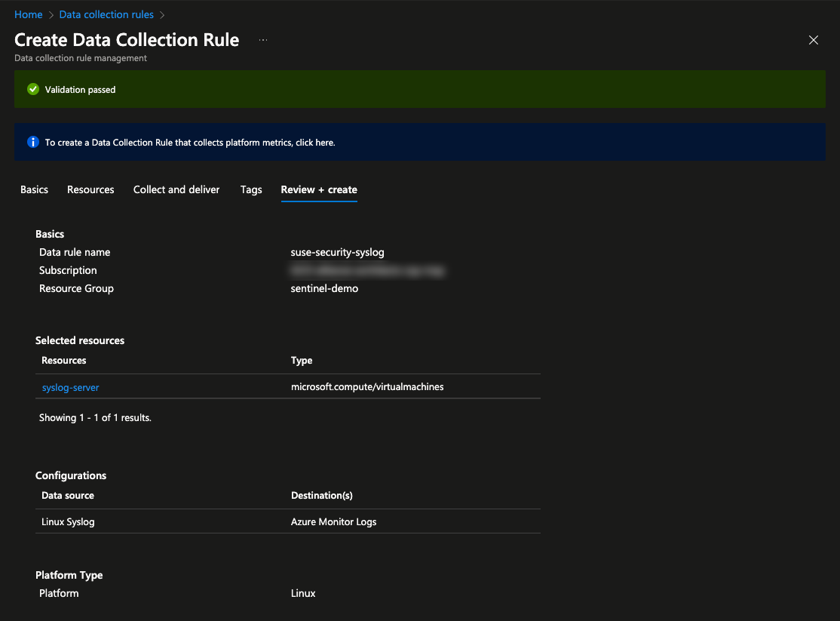The image size is (840, 621).
Task: Click the chevron after Data collection rules breadcrumb
Action: click(162, 14)
